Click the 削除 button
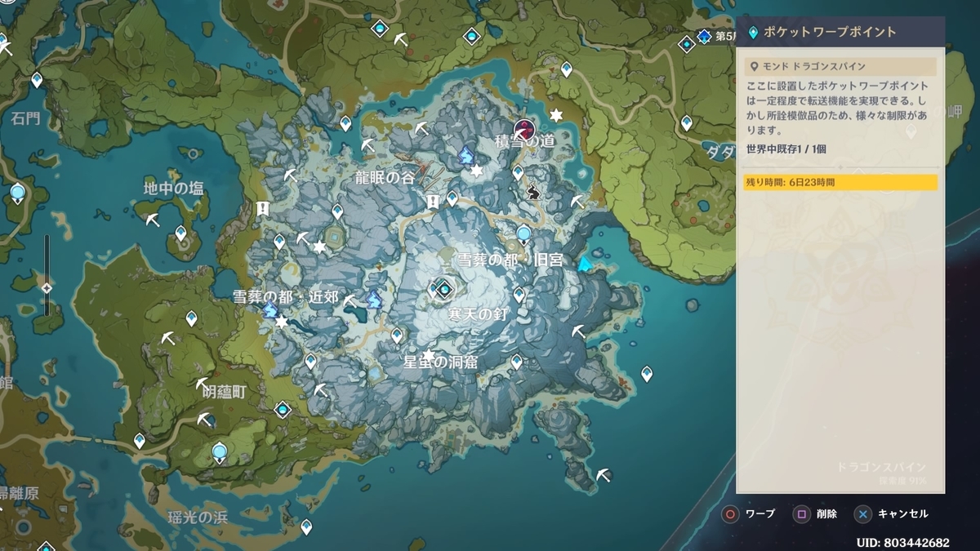 click(815, 514)
